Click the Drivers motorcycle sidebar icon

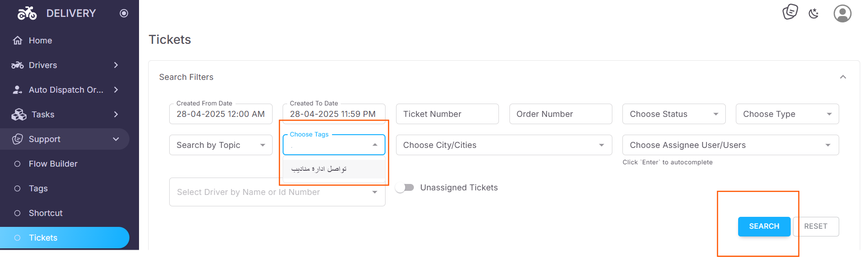17,65
